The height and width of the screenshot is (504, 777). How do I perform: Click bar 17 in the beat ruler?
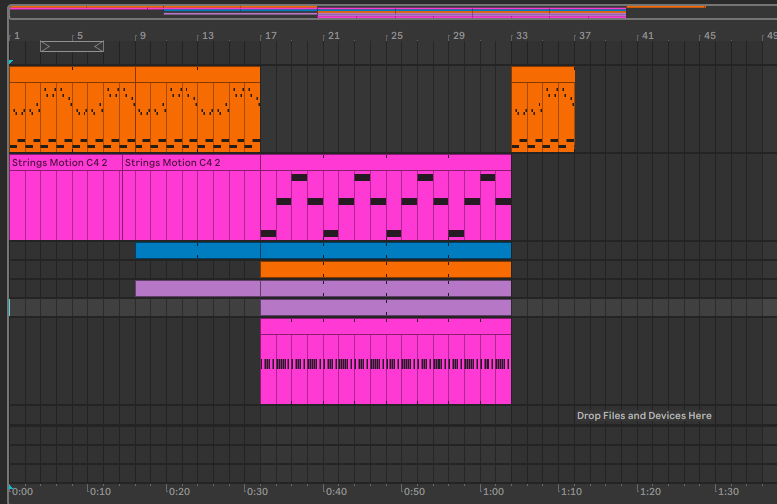(270, 36)
